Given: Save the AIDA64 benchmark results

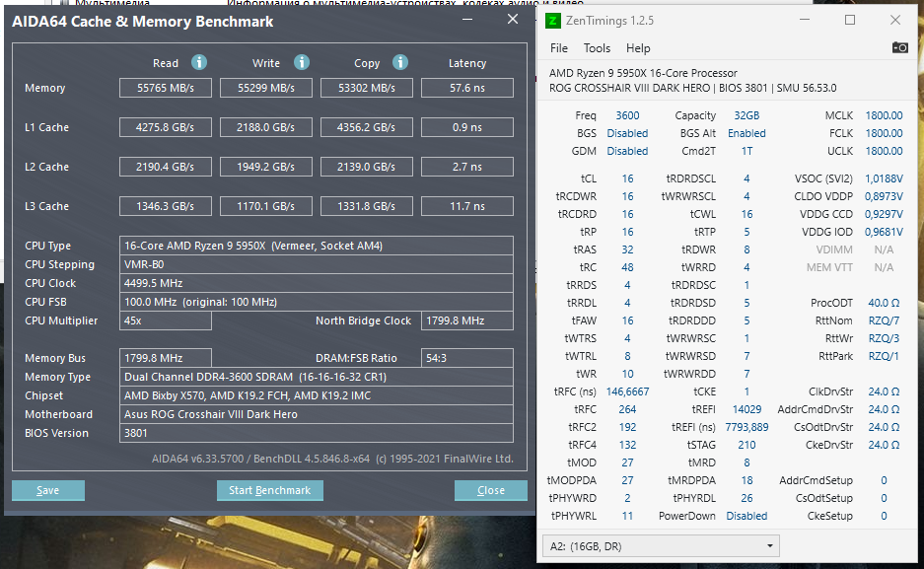Looking at the screenshot, I should tap(48, 490).
